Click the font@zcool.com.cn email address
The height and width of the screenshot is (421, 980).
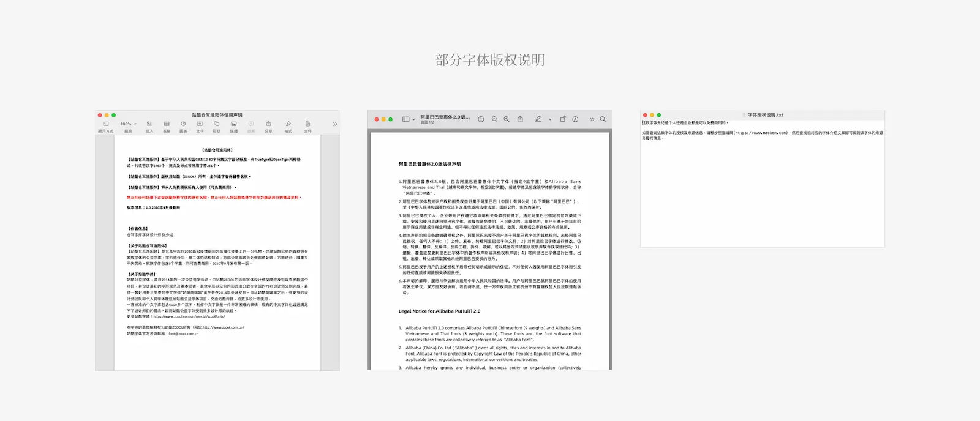pos(183,333)
